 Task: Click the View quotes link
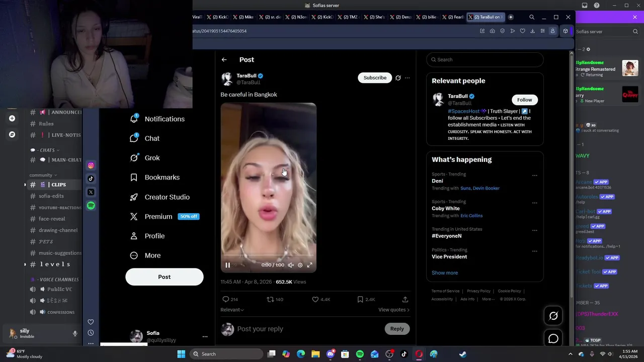[x=393, y=310]
